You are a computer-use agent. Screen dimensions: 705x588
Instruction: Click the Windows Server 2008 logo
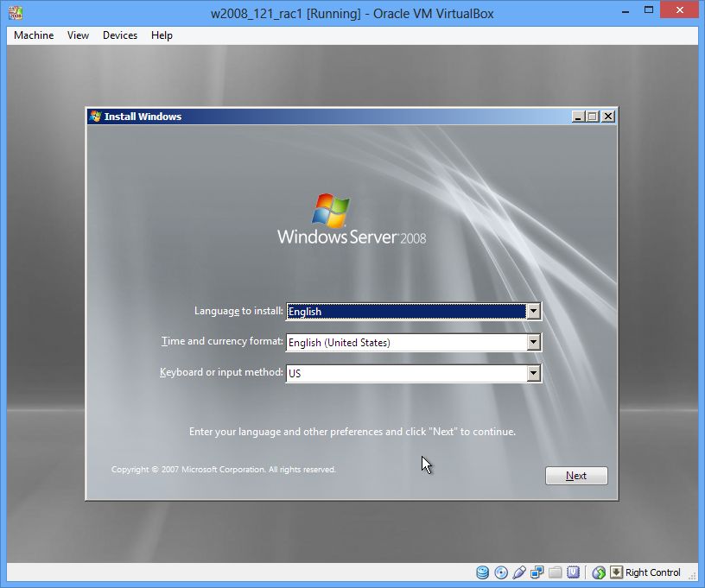[352, 219]
